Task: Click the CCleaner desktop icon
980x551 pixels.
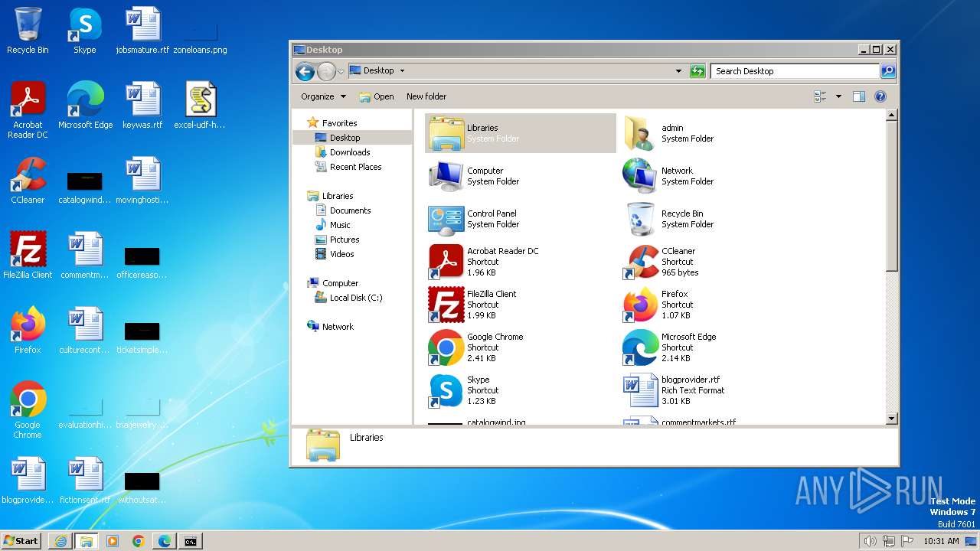Action: click(28, 181)
